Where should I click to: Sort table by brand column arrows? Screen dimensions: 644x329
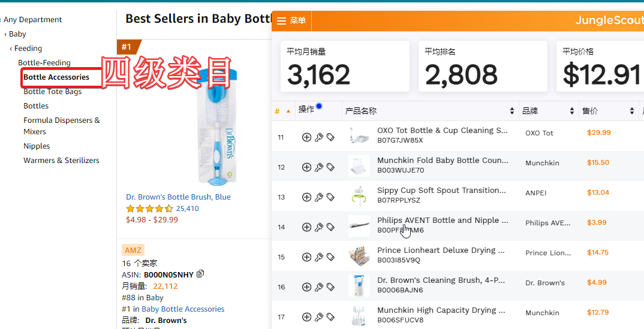click(572, 111)
